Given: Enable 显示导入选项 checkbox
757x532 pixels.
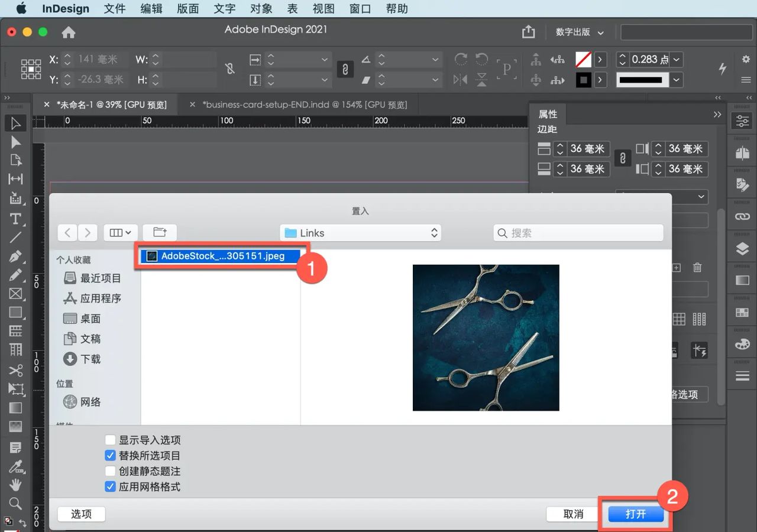Looking at the screenshot, I should point(109,440).
